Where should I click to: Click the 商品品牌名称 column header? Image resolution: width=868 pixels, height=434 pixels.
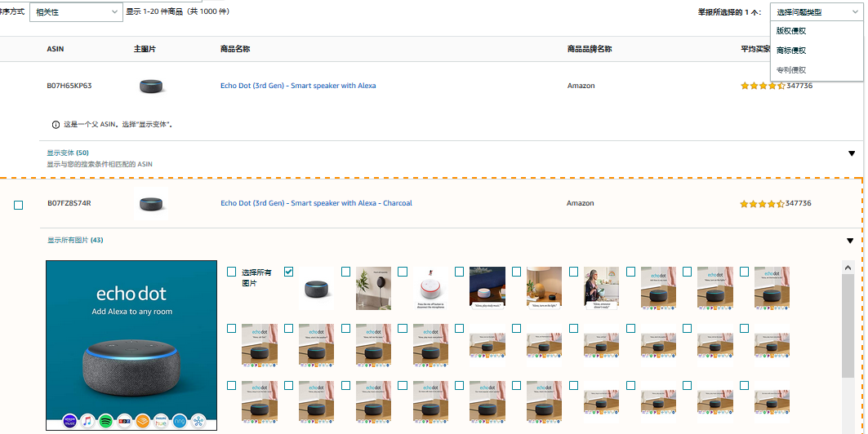590,49
